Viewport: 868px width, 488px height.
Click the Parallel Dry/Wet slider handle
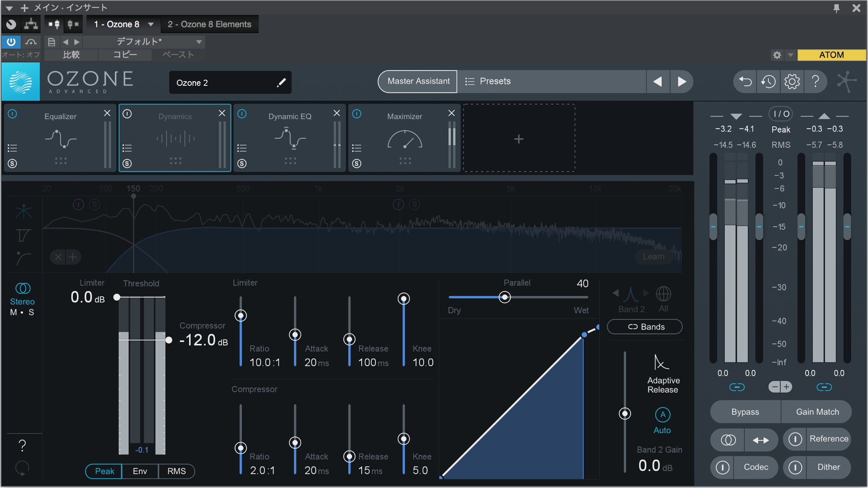pos(505,298)
